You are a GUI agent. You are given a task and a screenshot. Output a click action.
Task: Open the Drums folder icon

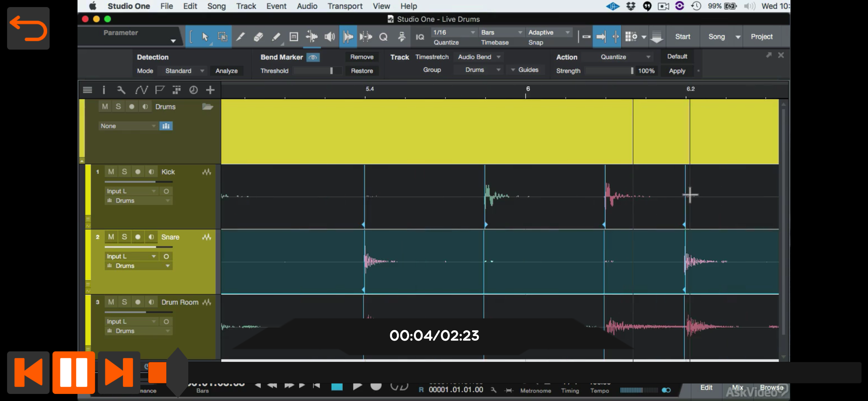tap(208, 107)
